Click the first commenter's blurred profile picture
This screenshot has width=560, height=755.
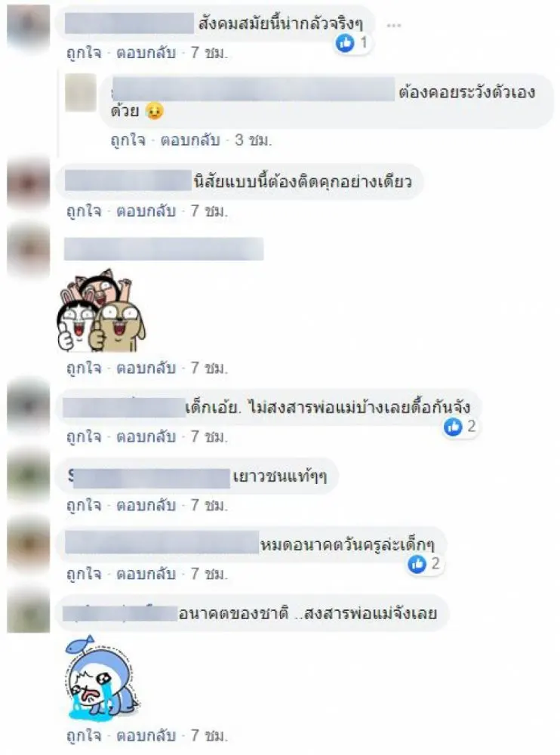29,26
